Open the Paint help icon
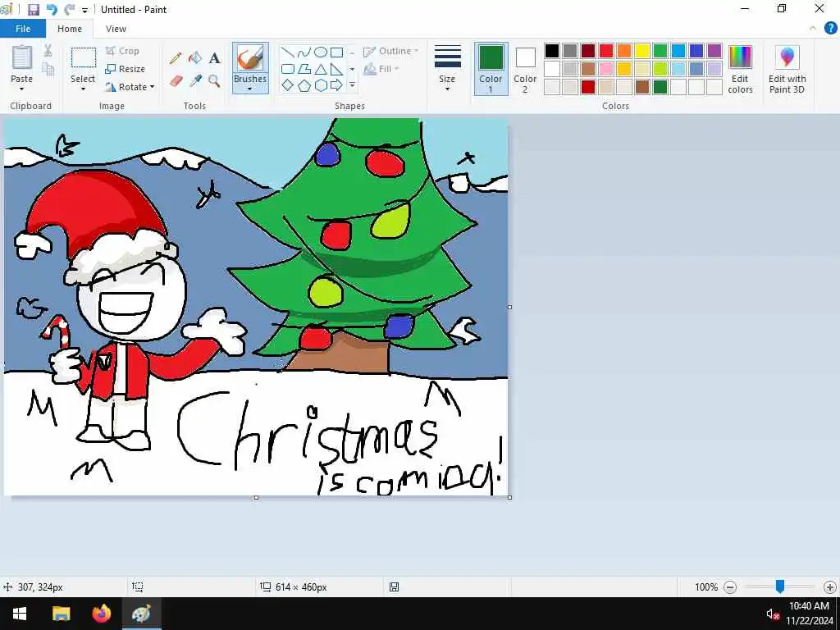 coord(830,29)
